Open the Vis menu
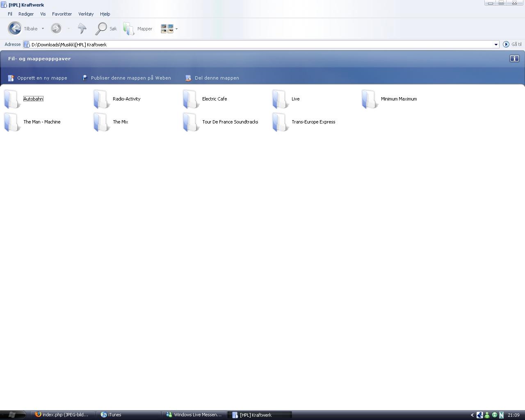The height and width of the screenshot is (420, 525). [43, 14]
